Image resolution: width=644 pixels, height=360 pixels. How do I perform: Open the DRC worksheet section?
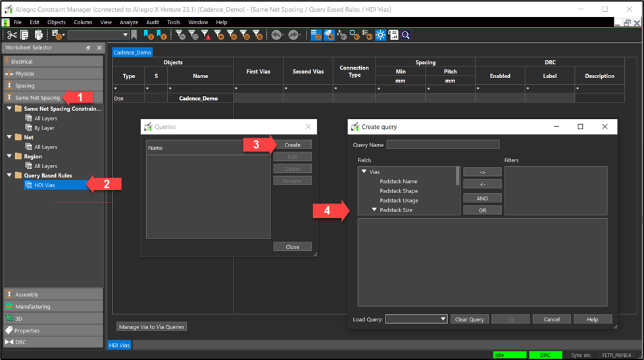53,342
